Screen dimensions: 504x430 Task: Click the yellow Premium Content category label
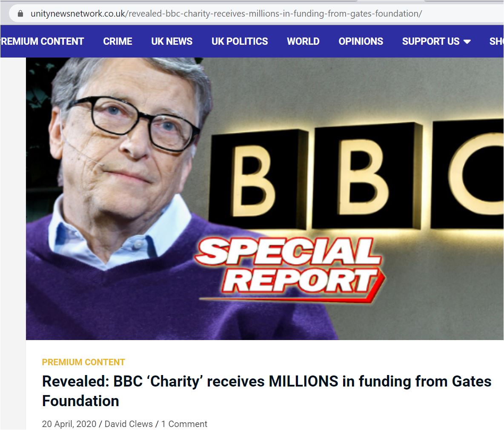tap(83, 362)
